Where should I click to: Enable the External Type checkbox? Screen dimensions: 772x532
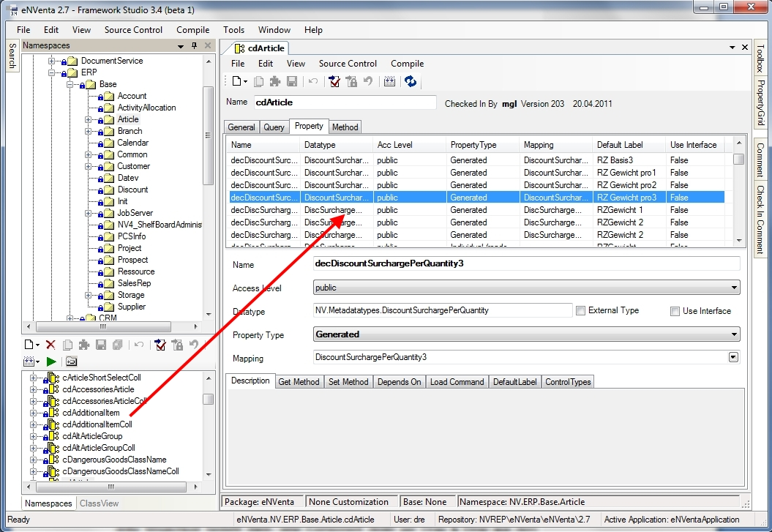click(x=580, y=310)
